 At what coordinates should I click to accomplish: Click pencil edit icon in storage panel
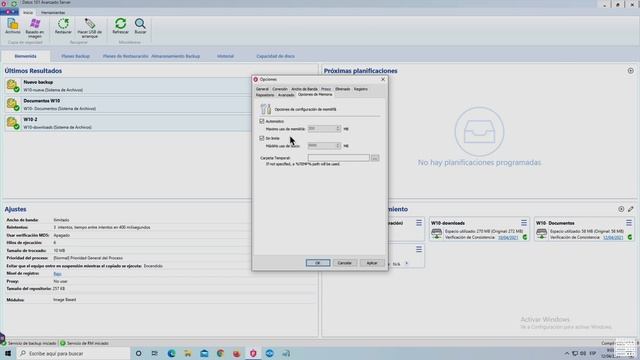(631, 209)
